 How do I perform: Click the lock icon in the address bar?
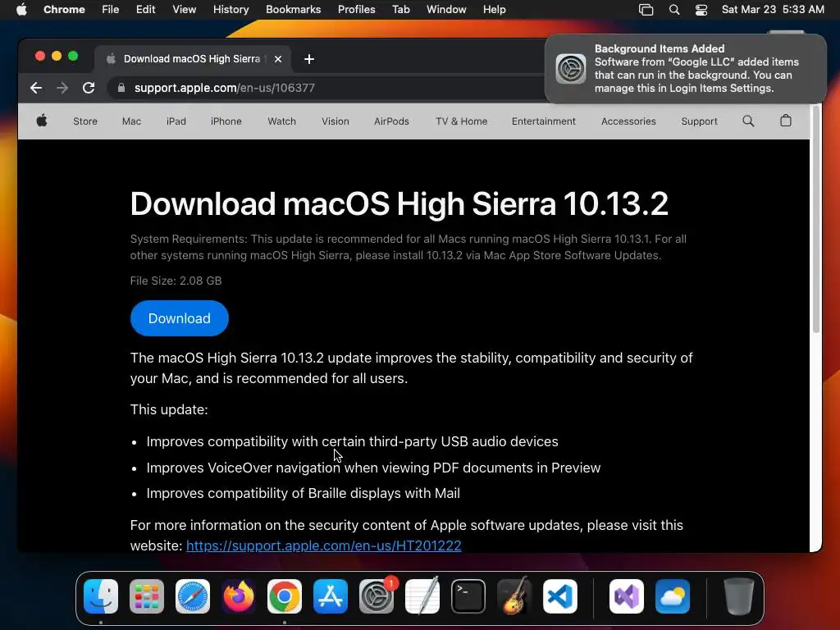[x=121, y=88]
